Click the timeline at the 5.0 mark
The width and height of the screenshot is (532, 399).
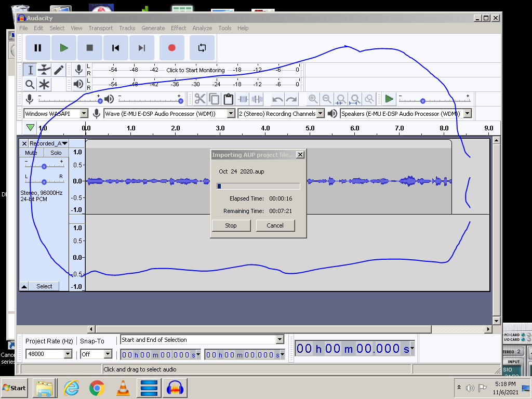coord(310,128)
